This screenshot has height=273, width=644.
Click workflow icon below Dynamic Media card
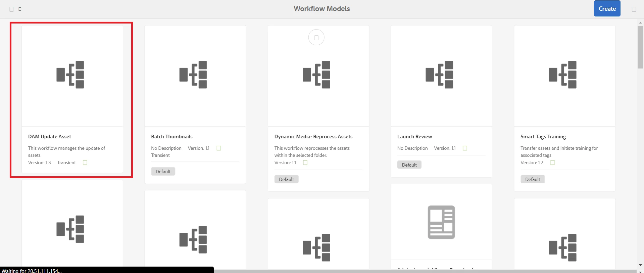tap(316, 247)
